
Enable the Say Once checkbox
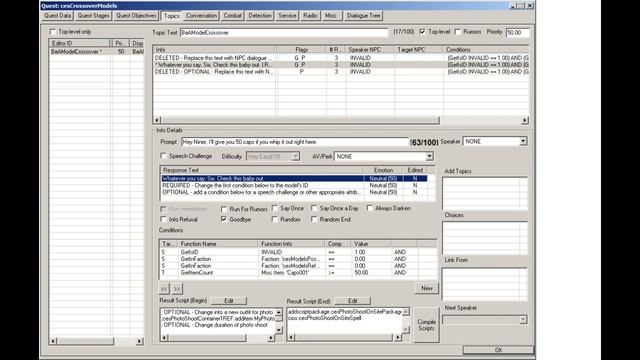tap(275, 208)
